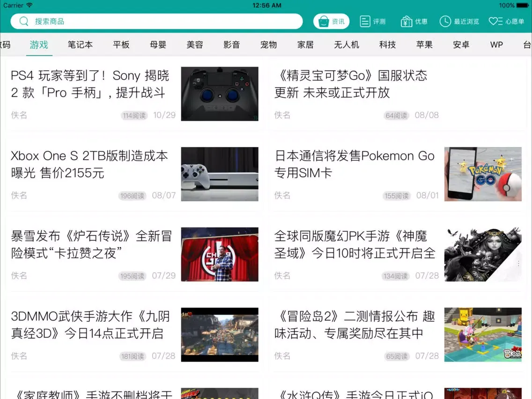
Task: Tap the battery indicator in status bar
Action: click(523, 5)
